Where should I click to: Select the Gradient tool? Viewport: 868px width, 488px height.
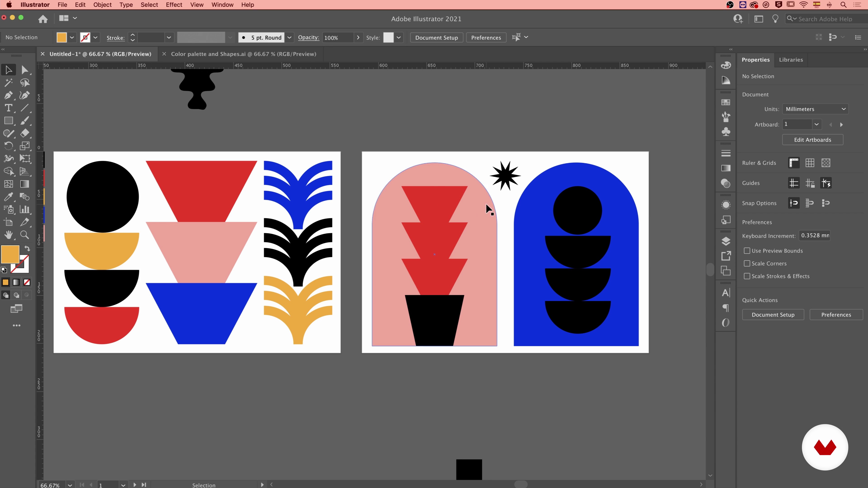point(25,184)
